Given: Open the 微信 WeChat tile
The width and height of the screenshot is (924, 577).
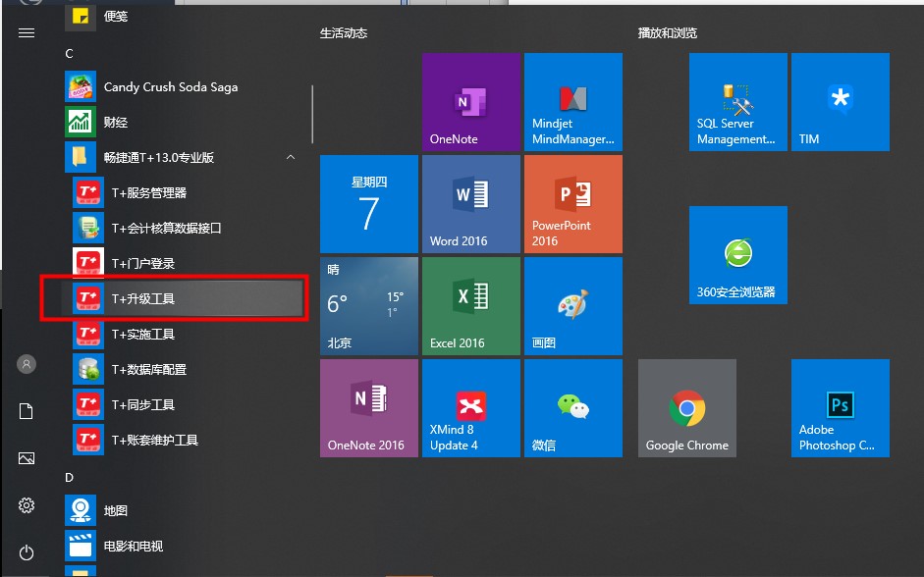Looking at the screenshot, I should coord(572,408).
